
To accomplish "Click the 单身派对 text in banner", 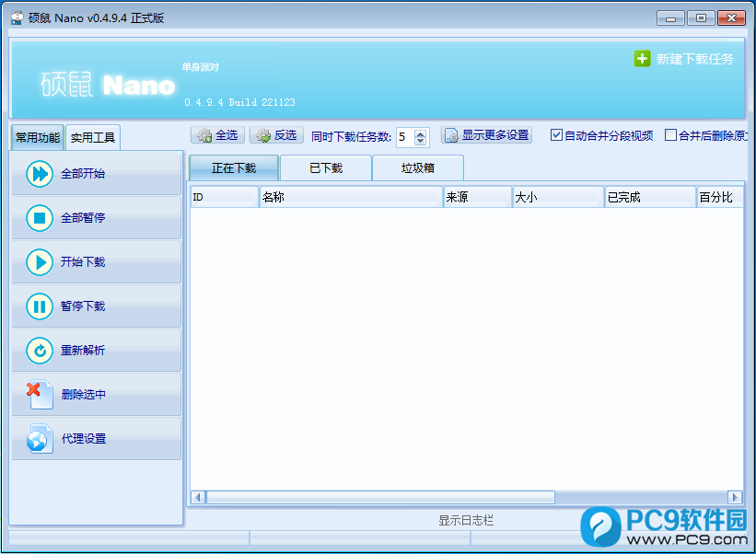I will [200, 67].
